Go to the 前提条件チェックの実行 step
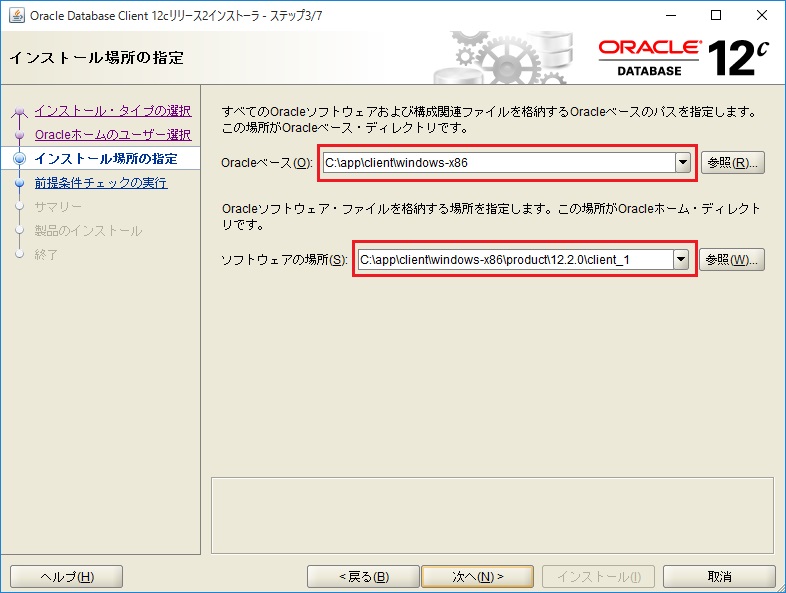The width and height of the screenshot is (786, 593). (x=101, y=183)
